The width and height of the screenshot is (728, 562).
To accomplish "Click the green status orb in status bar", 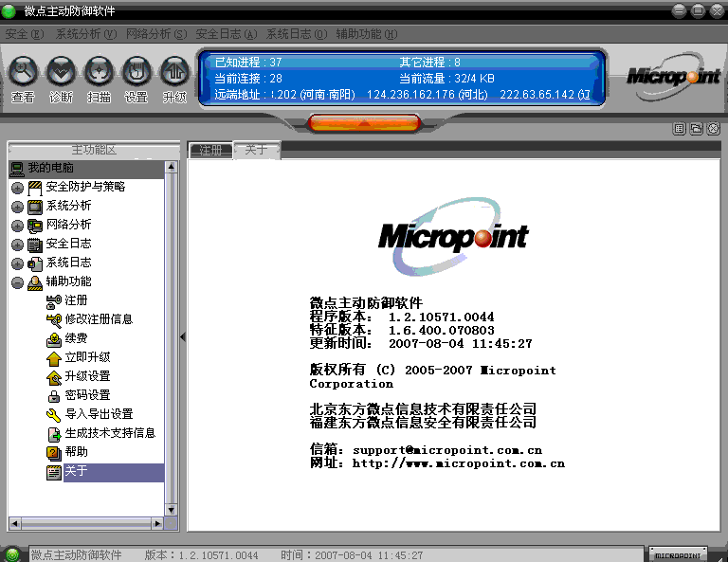I will coord(12,554).
